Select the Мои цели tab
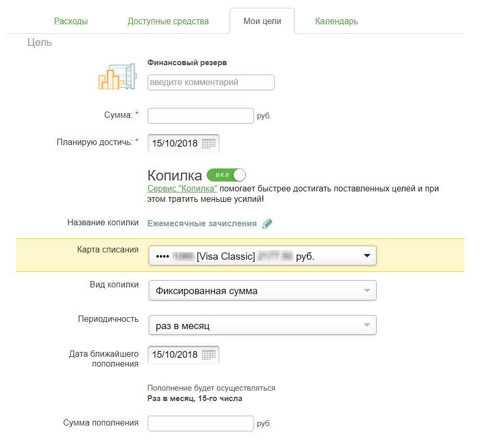480x448 pixels. 262,21
